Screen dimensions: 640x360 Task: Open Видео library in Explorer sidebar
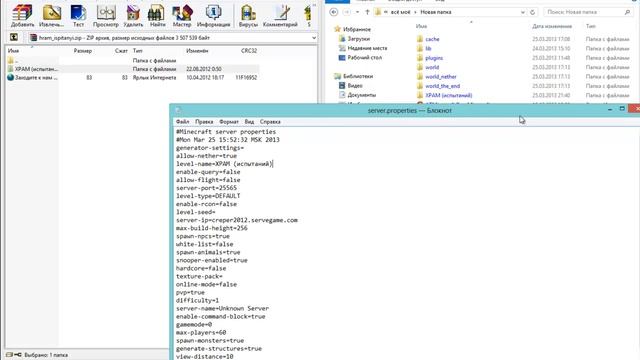(x=351, y=86)
